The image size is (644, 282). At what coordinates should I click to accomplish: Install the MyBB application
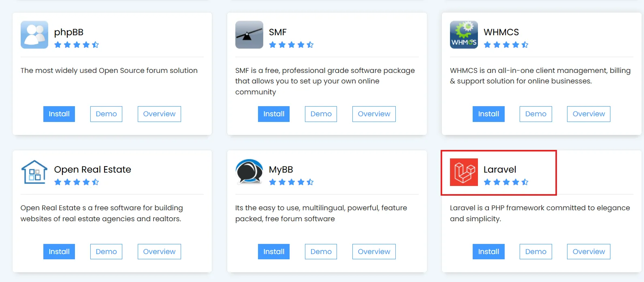274,252
